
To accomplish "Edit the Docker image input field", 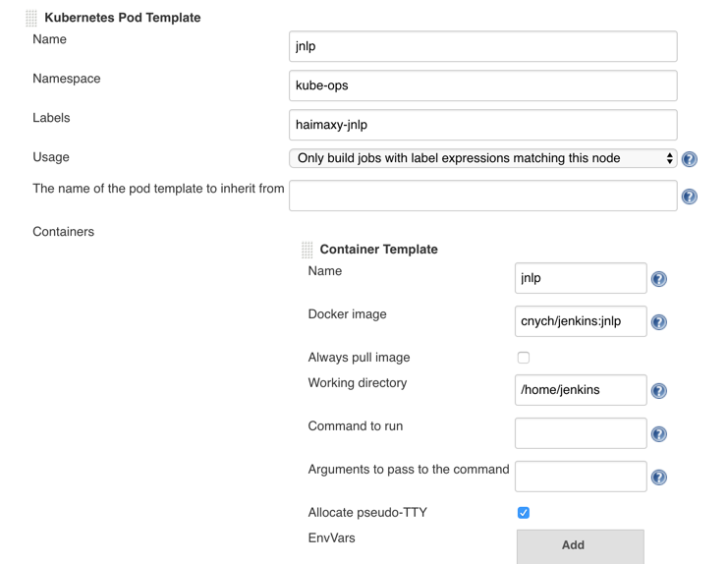I will (580, 321).
